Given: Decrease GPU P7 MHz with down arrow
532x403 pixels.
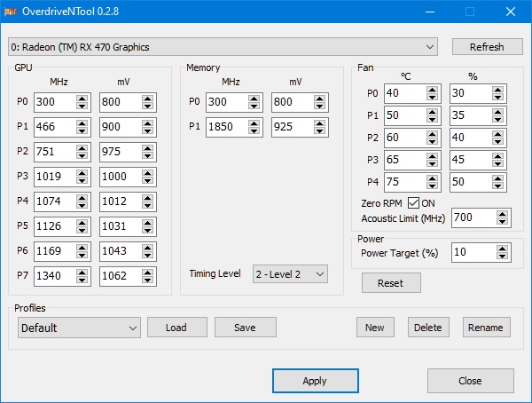Looking at the screenshot, I should pos(82,280).
